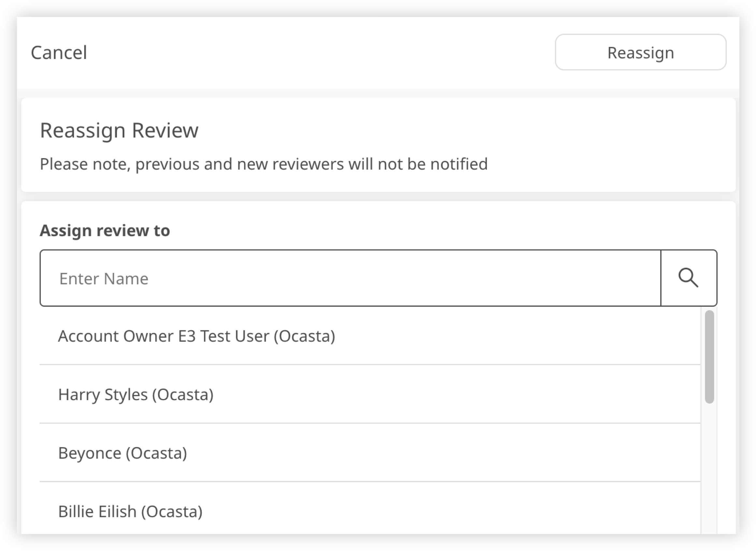Click scrollbar track below the thumb
The image size is (756, 551).
point(709,467)
